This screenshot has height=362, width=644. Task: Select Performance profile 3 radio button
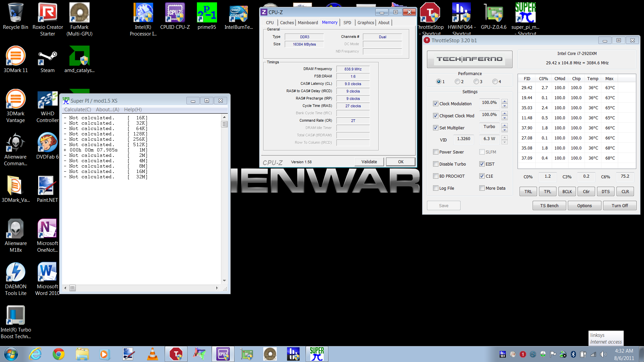tap(476, 81)
